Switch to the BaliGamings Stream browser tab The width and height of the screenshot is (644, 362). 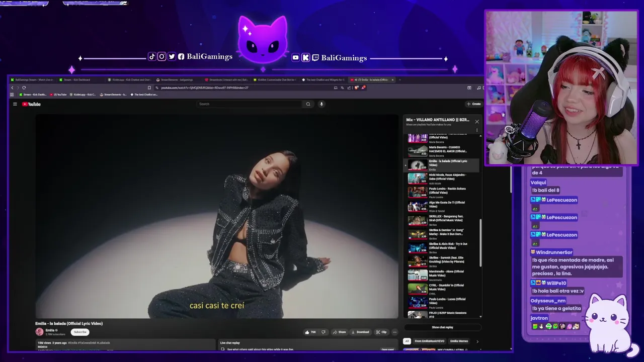pos(33,79)
